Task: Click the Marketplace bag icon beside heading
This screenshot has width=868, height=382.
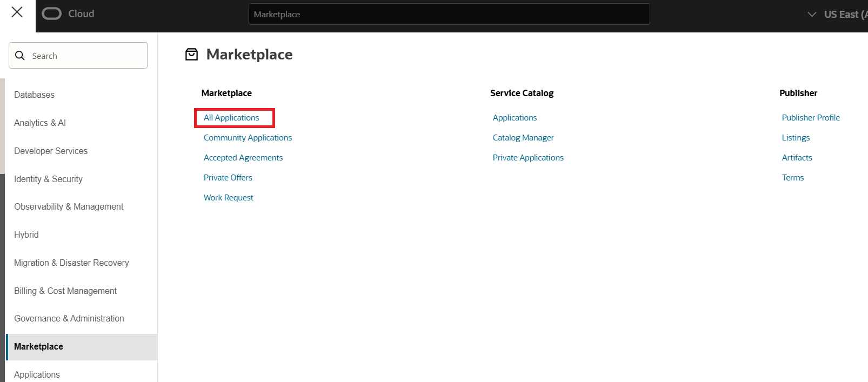Action: 192,55
